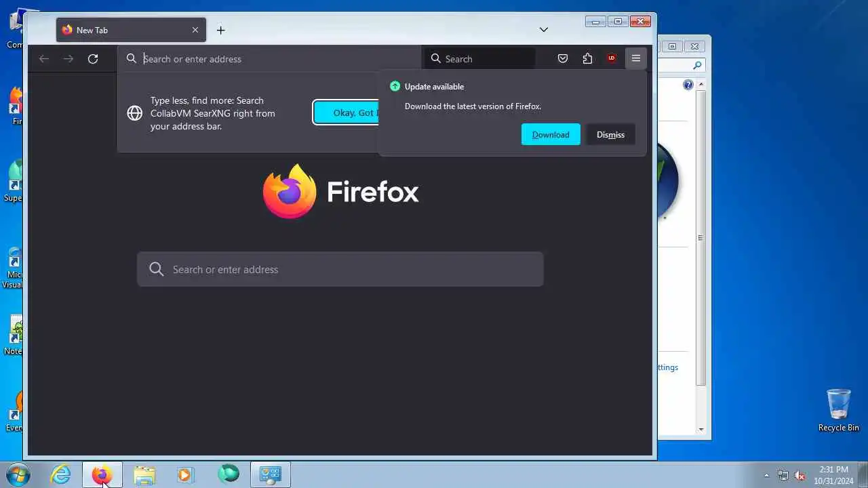Viewport: 868px width, 488px height.
Task: Click 'Download the latest version of Firefox.' text
Action: [473, 106]
